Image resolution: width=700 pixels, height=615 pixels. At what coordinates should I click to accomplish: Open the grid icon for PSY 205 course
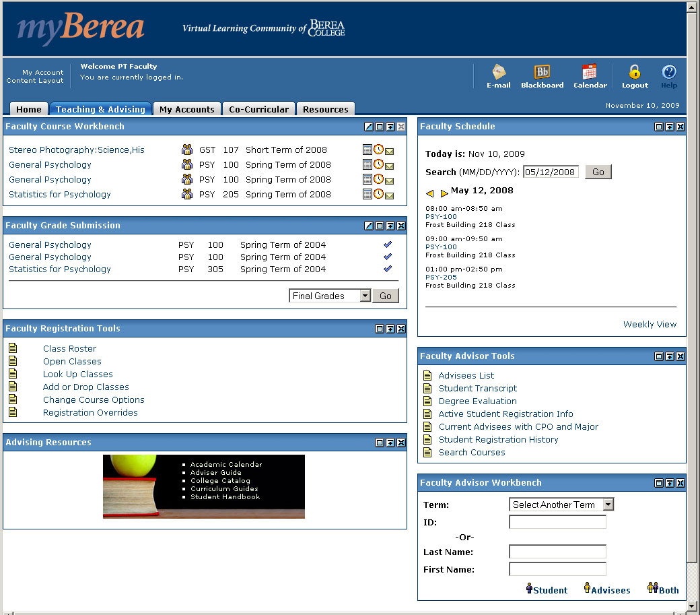click(x=367, y=194)
